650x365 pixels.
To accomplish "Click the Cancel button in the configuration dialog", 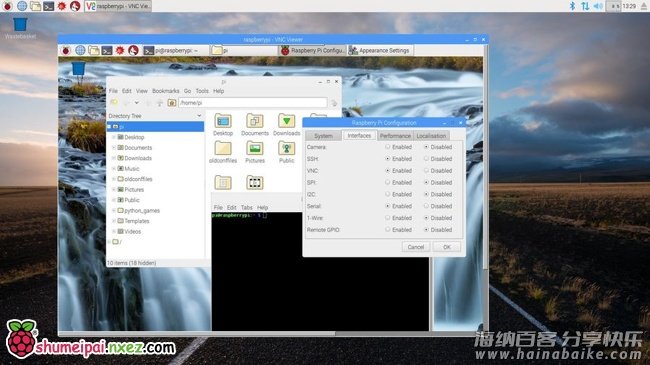I will click(415, 247).
